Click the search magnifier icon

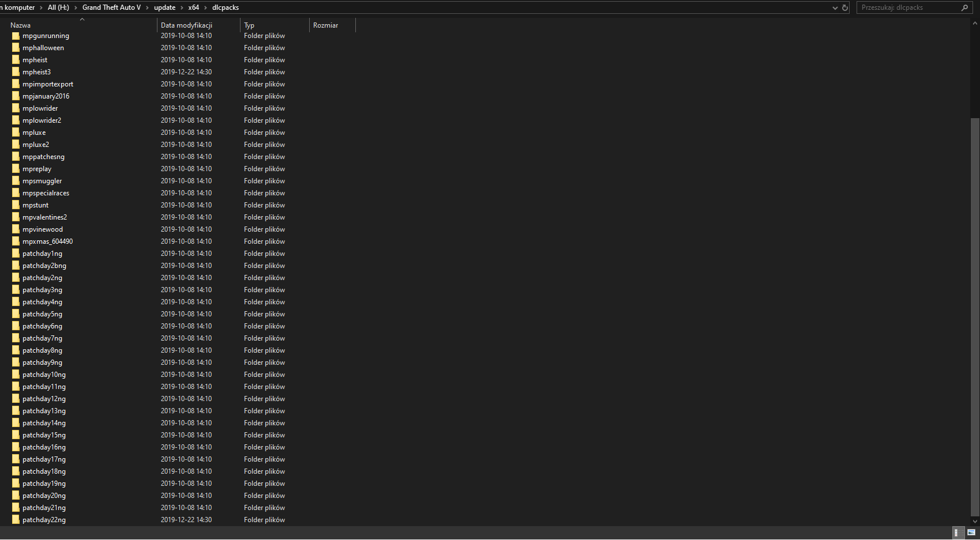(x=964, y=7)
